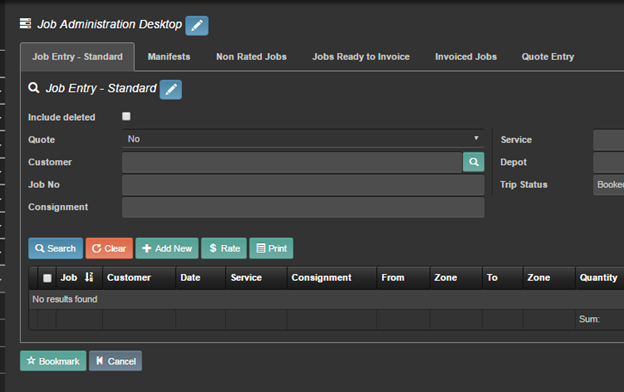Go to the Invoiced Jobs tab
Screen dimensions: 624x392
point(466,57)
